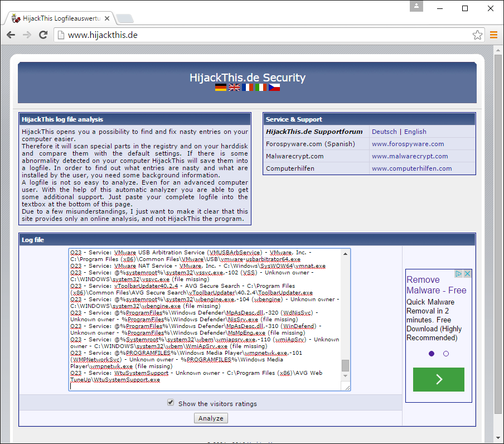Click the HijackThis.de Supportforum label
The image size is (504, 444).
point(314,132)
